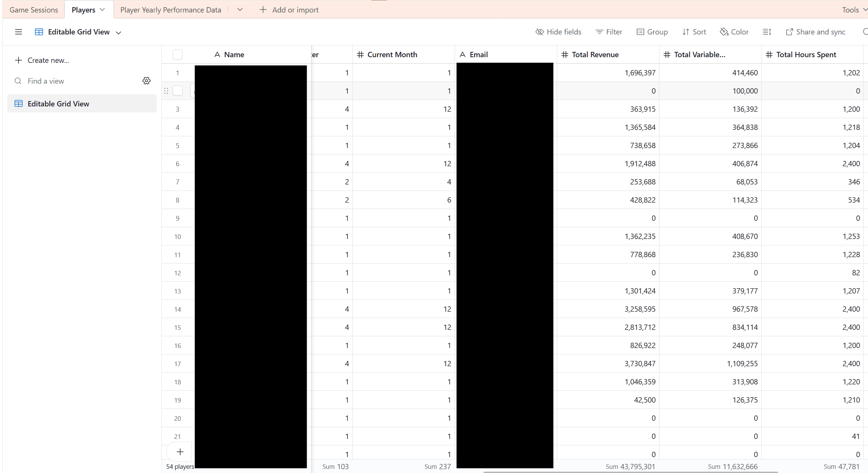Expand the Editable Grid View dropdown
The height and width of the screenshot is (473, 868).
(x=118, y=32)
